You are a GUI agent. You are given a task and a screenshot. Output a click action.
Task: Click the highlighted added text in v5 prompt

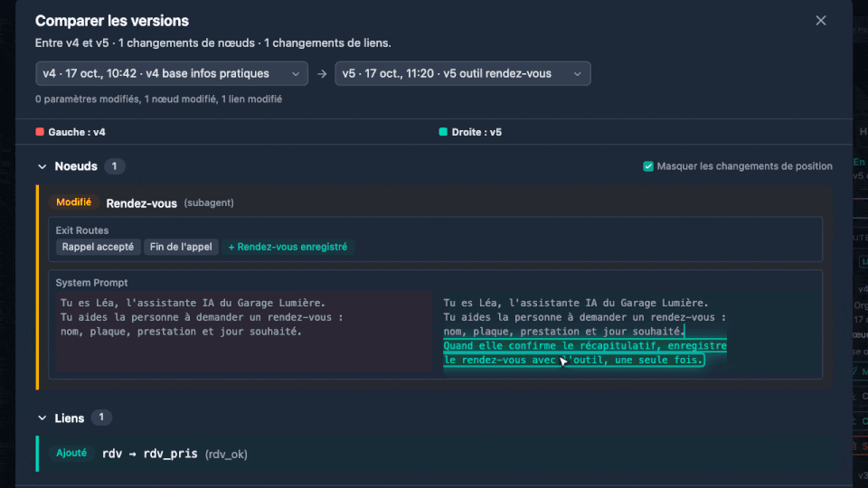[x=585, y=353]
